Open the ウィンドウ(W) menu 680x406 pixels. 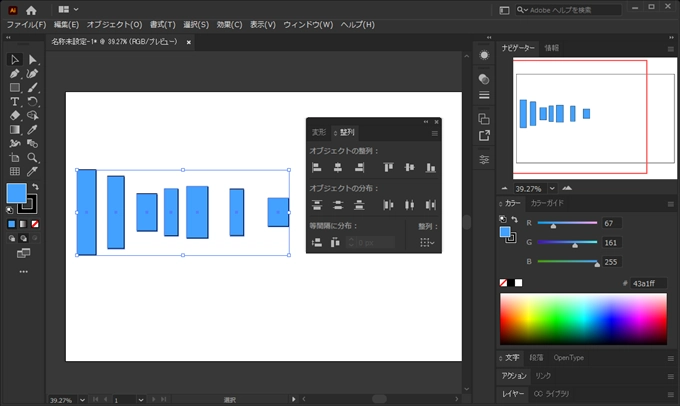tap(308, 25)
